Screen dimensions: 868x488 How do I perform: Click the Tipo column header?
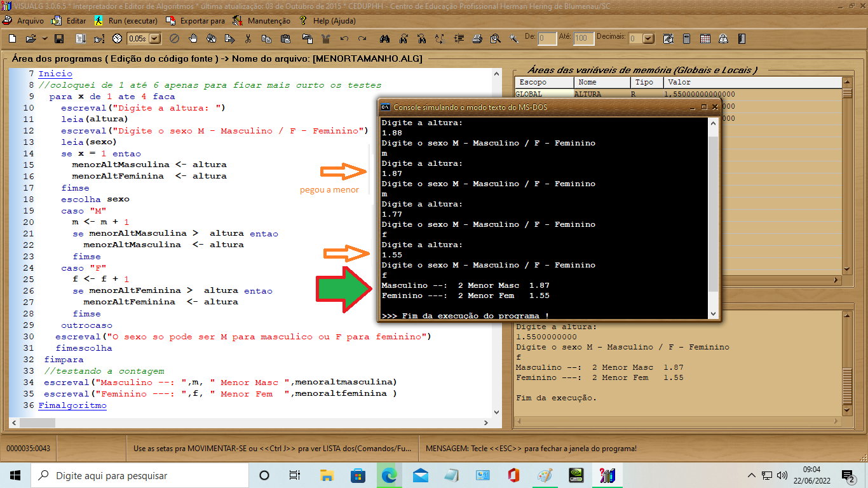647,82
